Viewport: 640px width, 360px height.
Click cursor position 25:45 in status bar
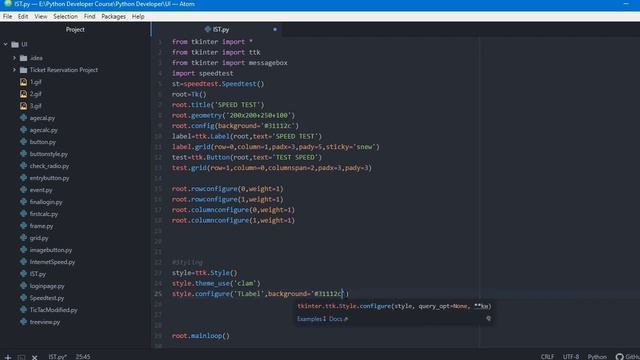point(83,357)
